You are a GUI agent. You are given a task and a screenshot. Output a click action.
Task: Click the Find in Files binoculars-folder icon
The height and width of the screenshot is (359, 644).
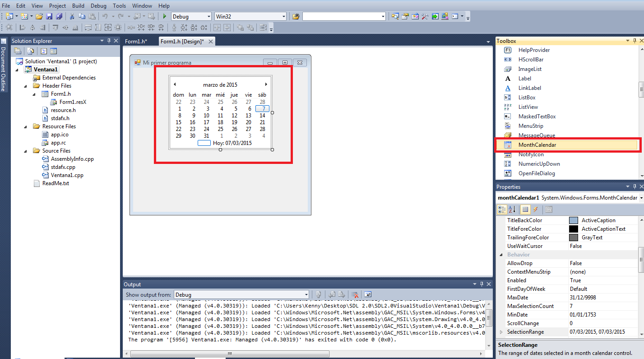click(x=296, y=16)
